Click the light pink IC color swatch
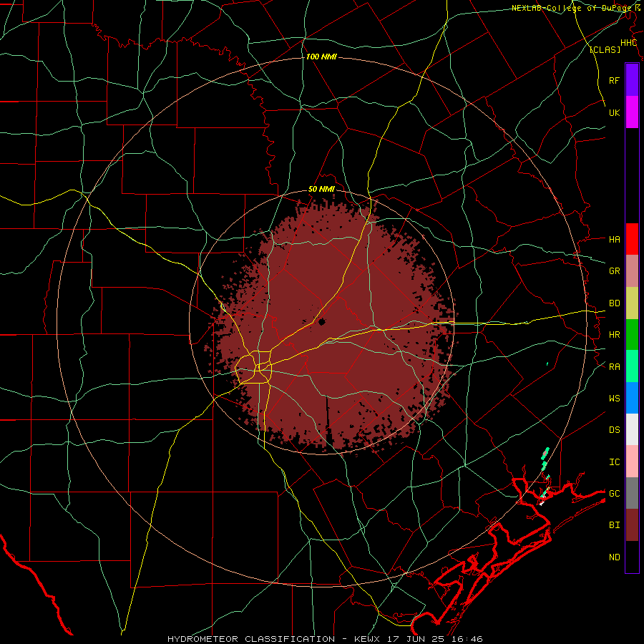This screenshot has width=644, height=644. click(x=632, y=462)
